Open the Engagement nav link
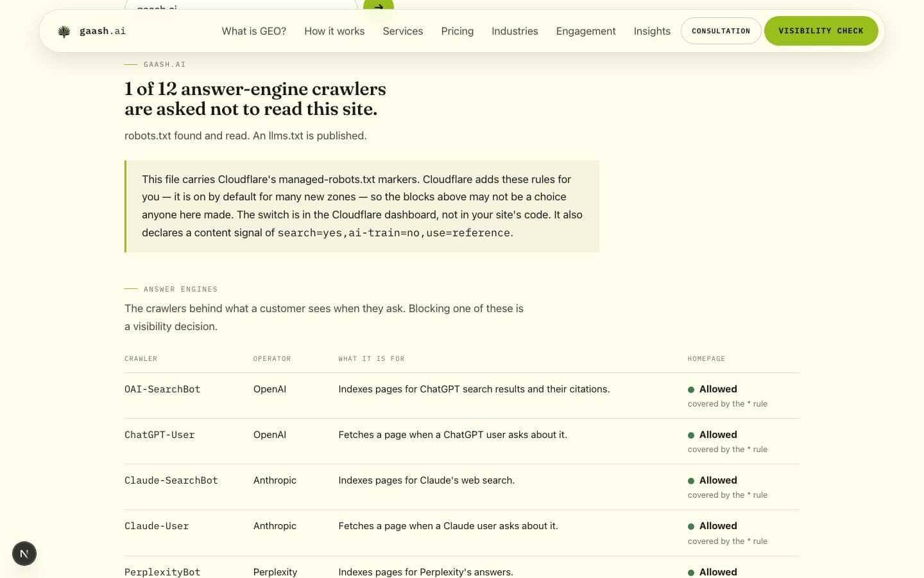 pos(586,31)
